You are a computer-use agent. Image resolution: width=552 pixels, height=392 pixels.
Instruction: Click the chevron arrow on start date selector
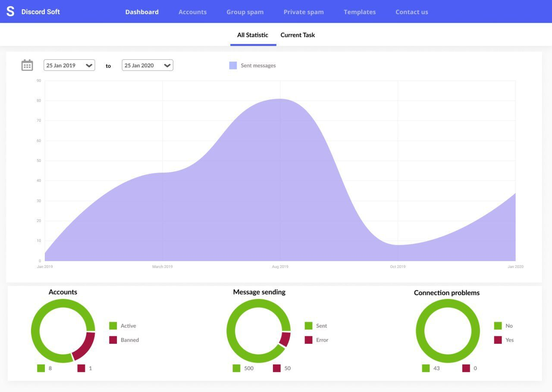coord(89,65)
